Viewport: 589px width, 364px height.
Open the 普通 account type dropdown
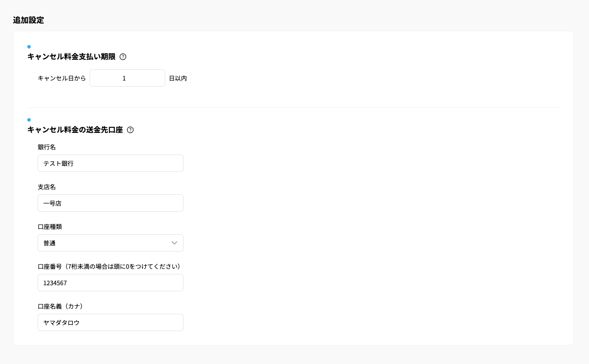click(x=110, y=243)
